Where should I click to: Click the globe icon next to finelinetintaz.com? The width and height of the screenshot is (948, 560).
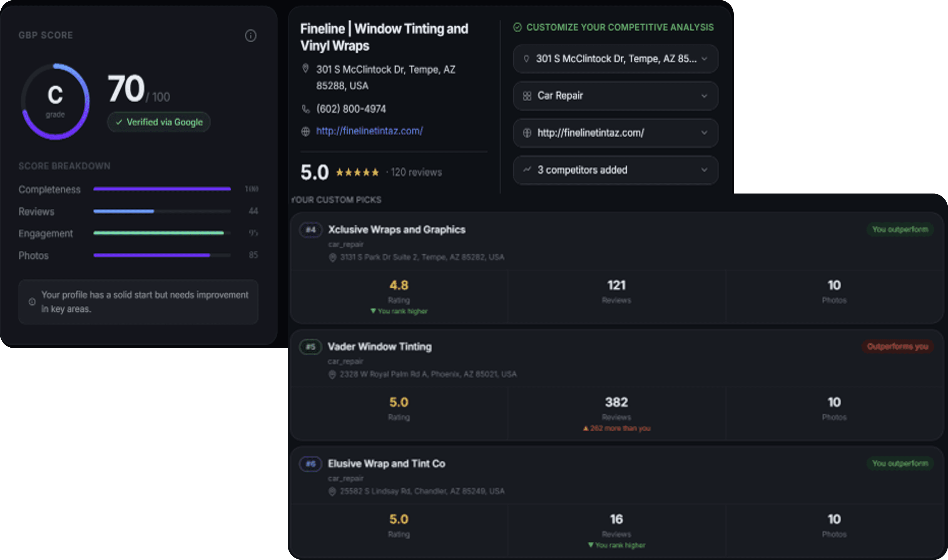pyautogui.click(x=306, y=132)
